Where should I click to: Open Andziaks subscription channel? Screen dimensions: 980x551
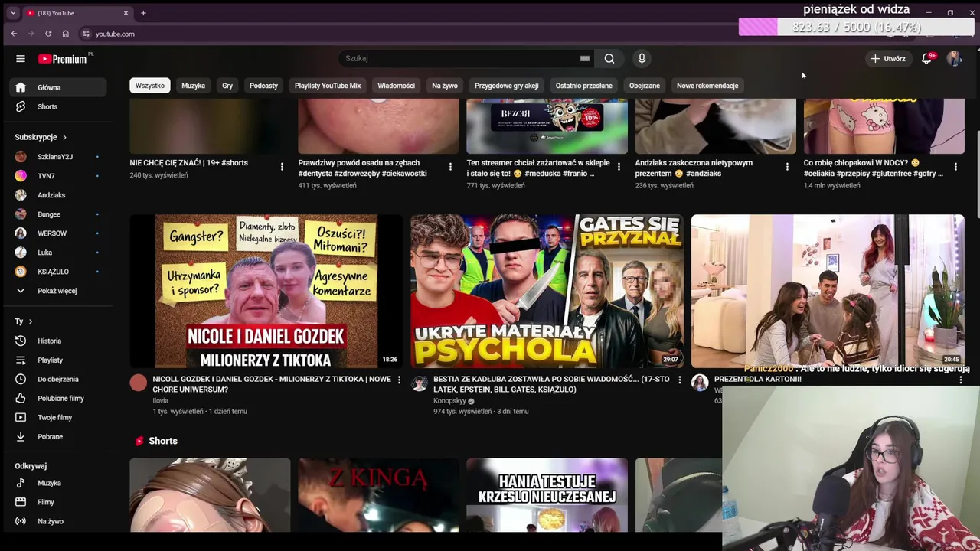tap(58, 195)
